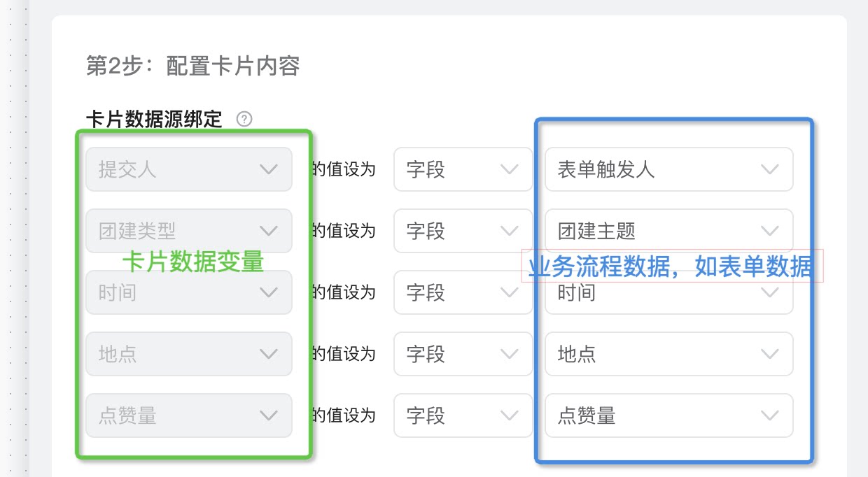The height and width of the screenshot is (477, 868).
Task: Open the 字段 type dropdown in the 团建类型 row
Action: tap(463, 231)
